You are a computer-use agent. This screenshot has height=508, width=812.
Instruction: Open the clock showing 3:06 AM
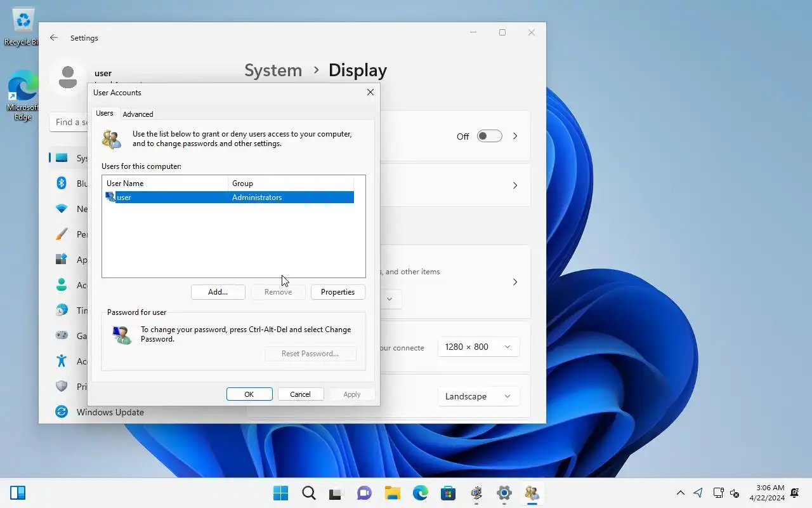click(x=766, y=493)
